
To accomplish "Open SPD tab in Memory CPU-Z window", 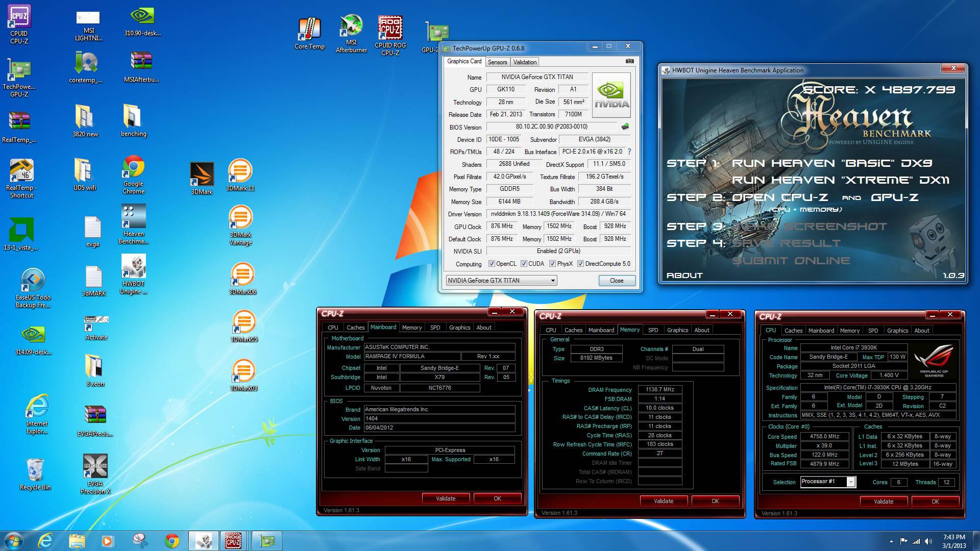I will (653, 330).
